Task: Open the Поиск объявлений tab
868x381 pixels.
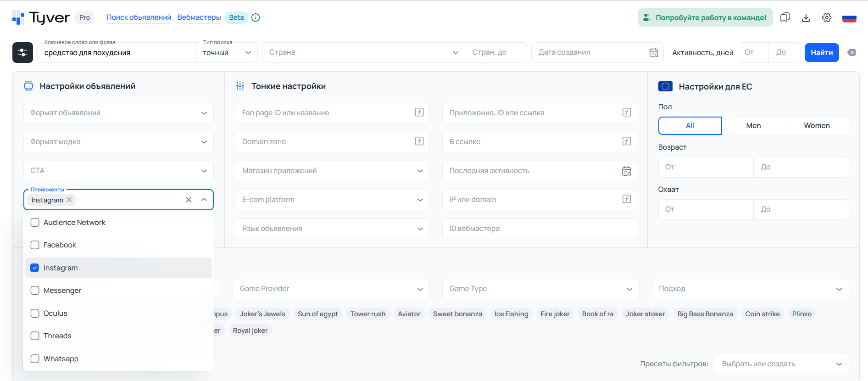Action: tap(139, 17)
